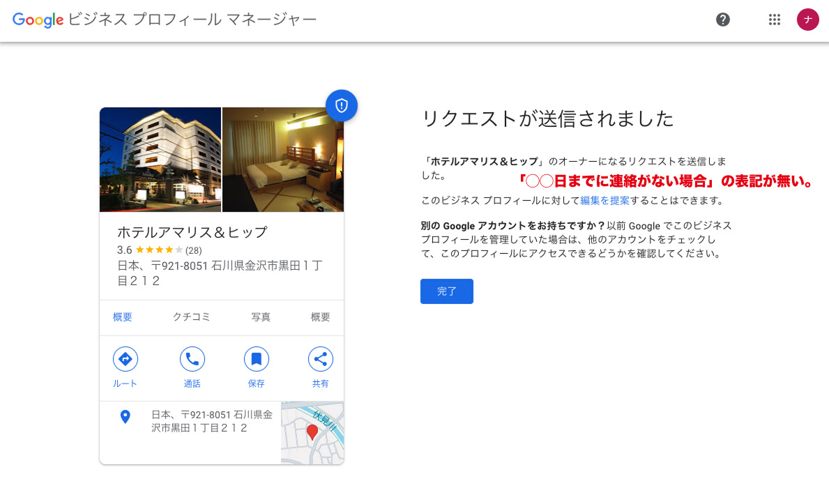Open the help question mark icon
829x504 pixels.
coord(723,20)
